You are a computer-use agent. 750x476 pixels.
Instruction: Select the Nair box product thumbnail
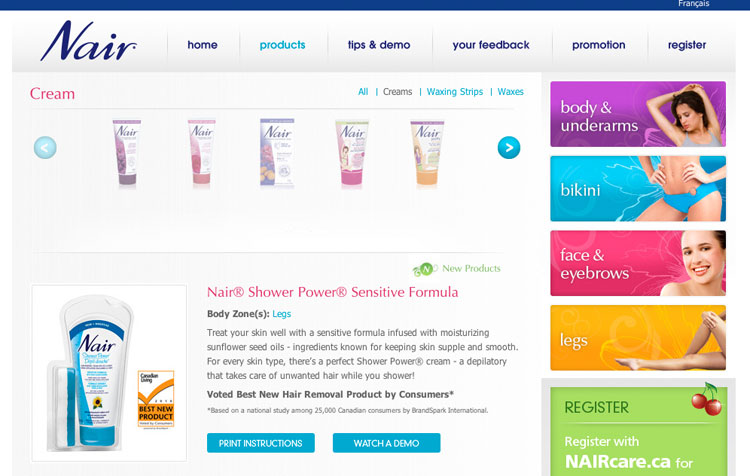[x=277, y=152]
